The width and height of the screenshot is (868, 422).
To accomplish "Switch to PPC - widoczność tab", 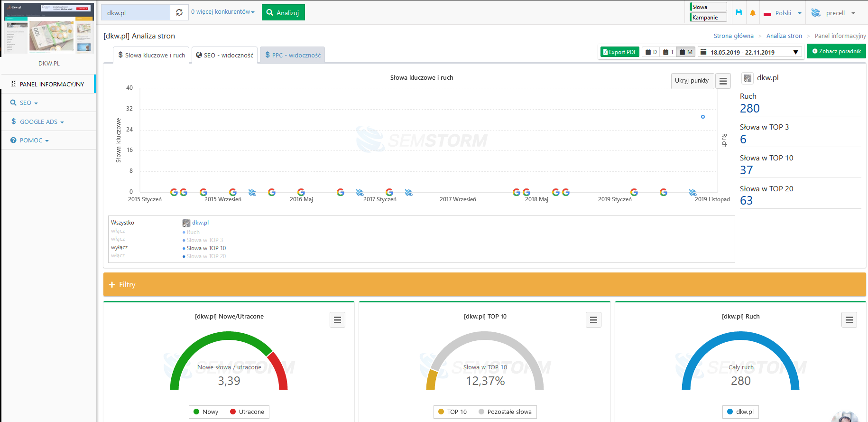I will coord(293,55).
